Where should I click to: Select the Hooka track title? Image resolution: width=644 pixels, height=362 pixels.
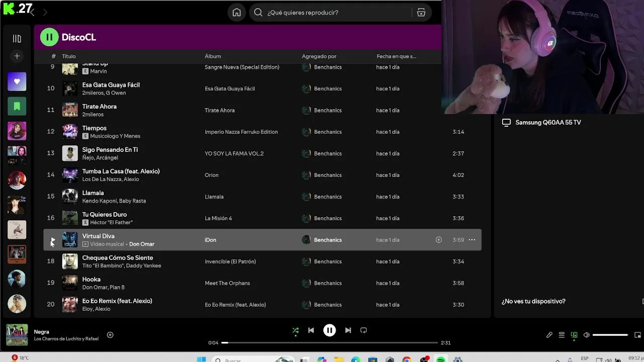[x=91, y=280]
